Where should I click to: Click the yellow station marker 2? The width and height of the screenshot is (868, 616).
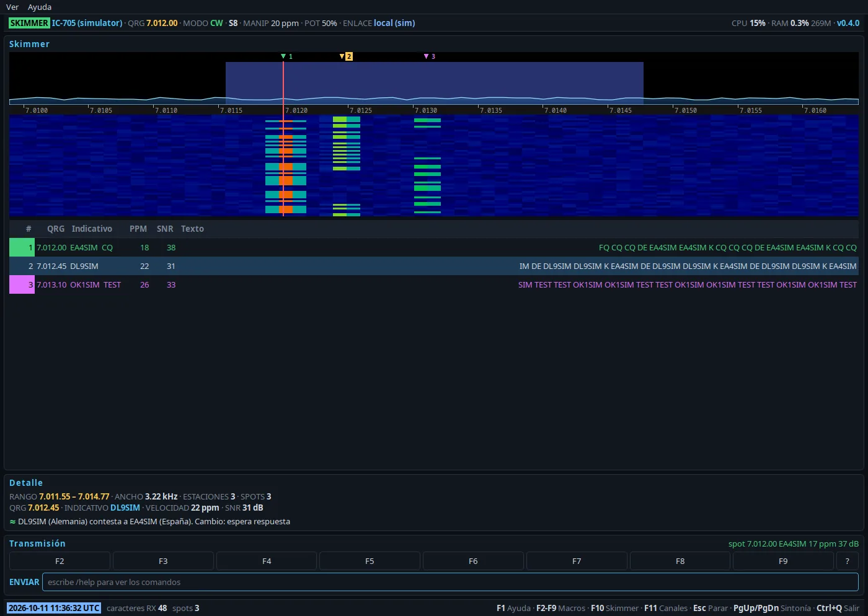coord(346,56)
